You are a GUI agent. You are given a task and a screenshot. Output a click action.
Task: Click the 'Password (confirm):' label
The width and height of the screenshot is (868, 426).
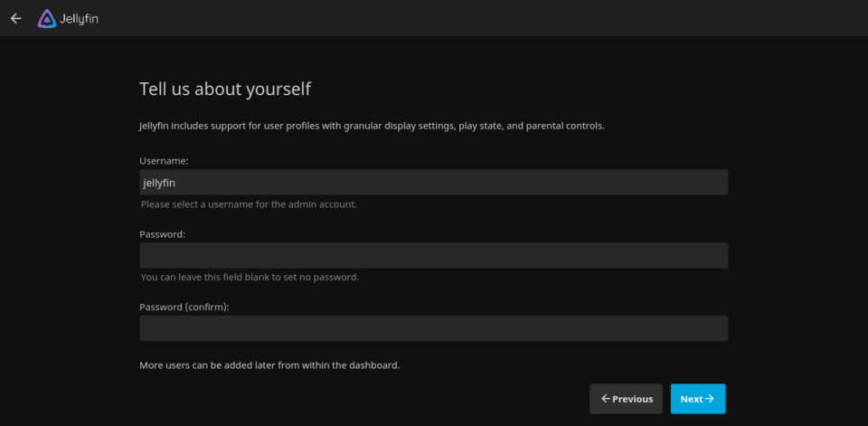pyautogui.click(x=184, y=307)
